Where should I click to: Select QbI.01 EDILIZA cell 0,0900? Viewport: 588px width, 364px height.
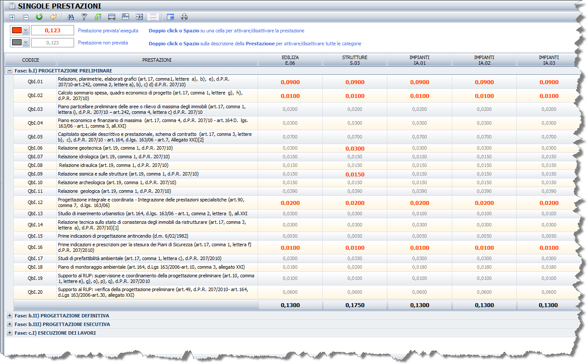pos(290,82)
